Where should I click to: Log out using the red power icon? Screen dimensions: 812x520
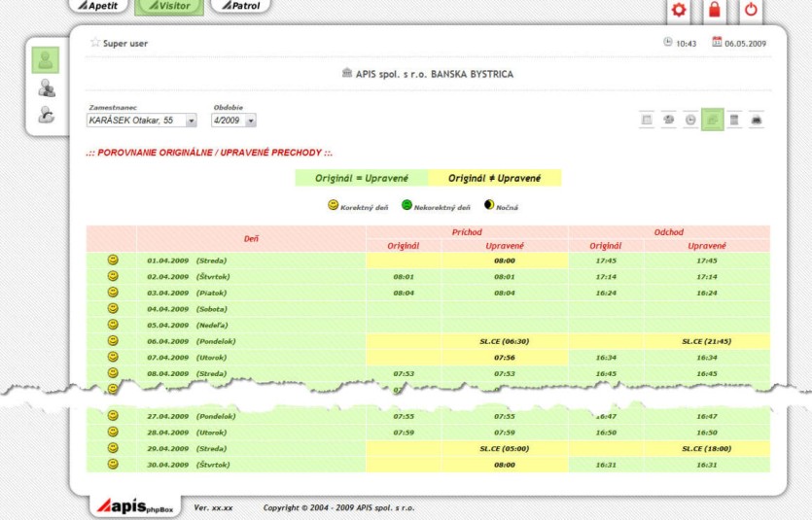pos(751,11)
